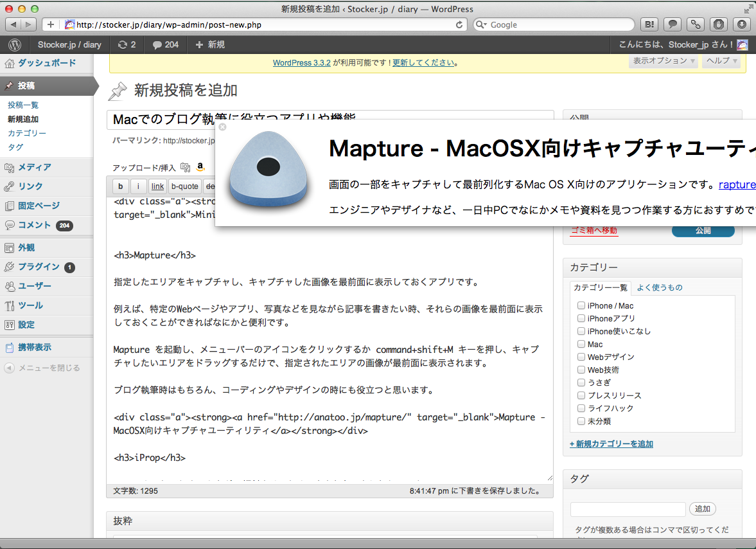The image size is (756, 549).
Task: Insert a blockquote with the b-quote button
Action: 184,186
